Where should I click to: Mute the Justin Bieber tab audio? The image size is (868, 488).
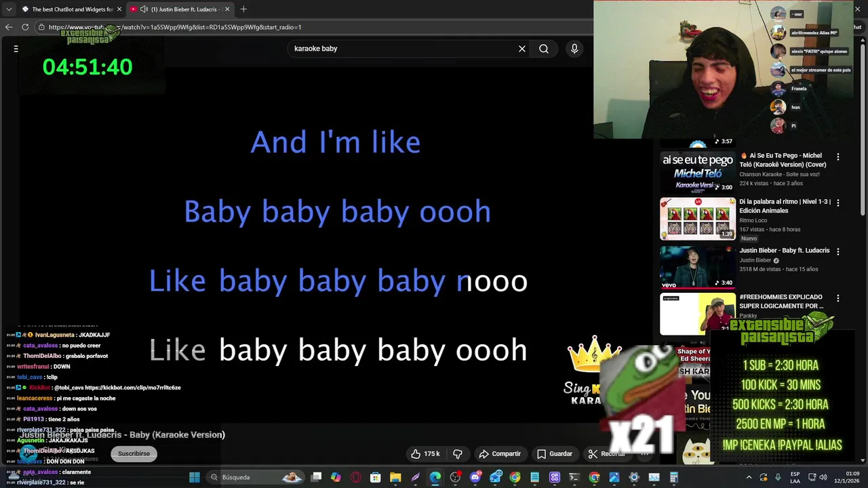coord(144,9)
